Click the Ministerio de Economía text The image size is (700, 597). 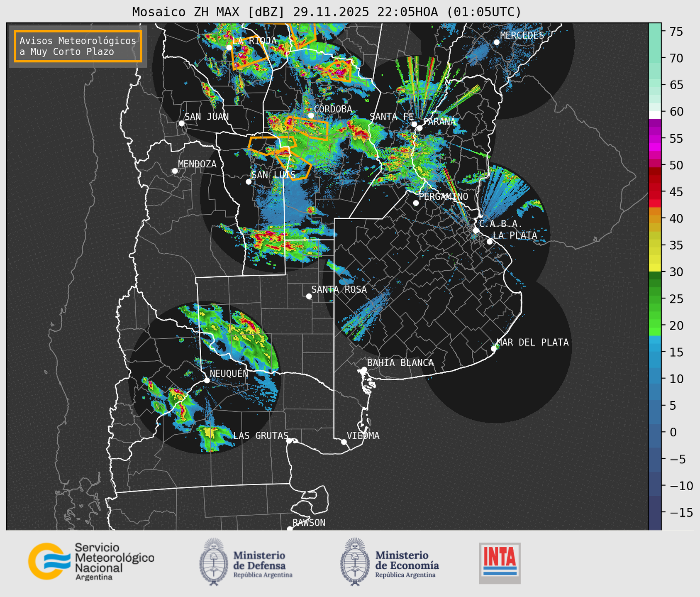pyautogui.click(x=407, y=564)
